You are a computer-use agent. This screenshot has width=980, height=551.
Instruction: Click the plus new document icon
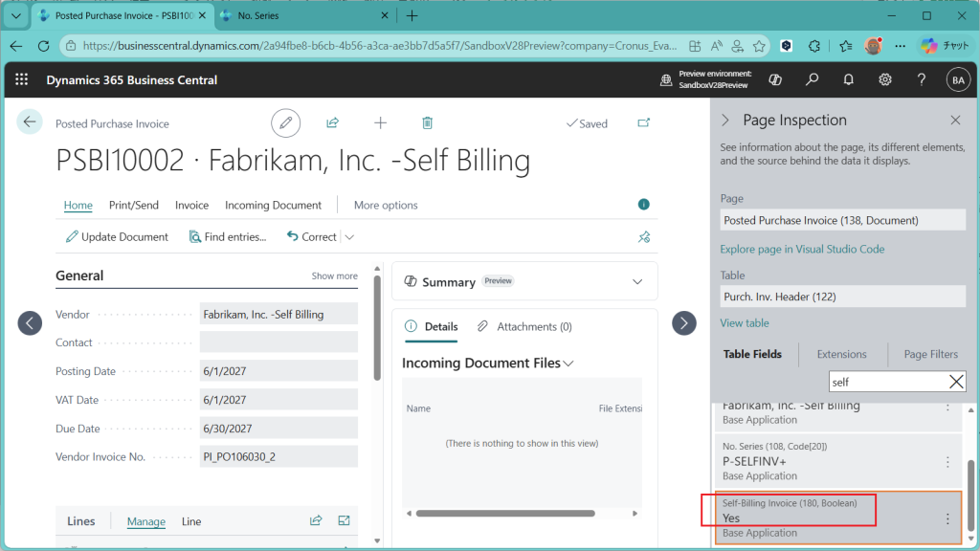tap(380, 122)
